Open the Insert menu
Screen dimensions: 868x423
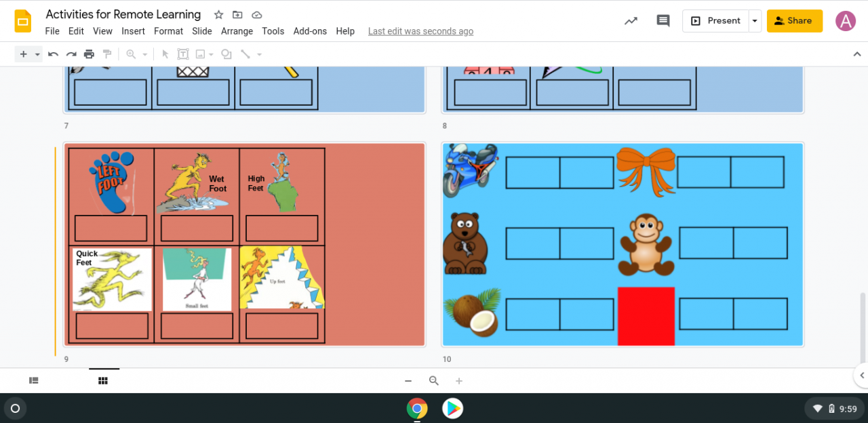(x=133, y=31)
